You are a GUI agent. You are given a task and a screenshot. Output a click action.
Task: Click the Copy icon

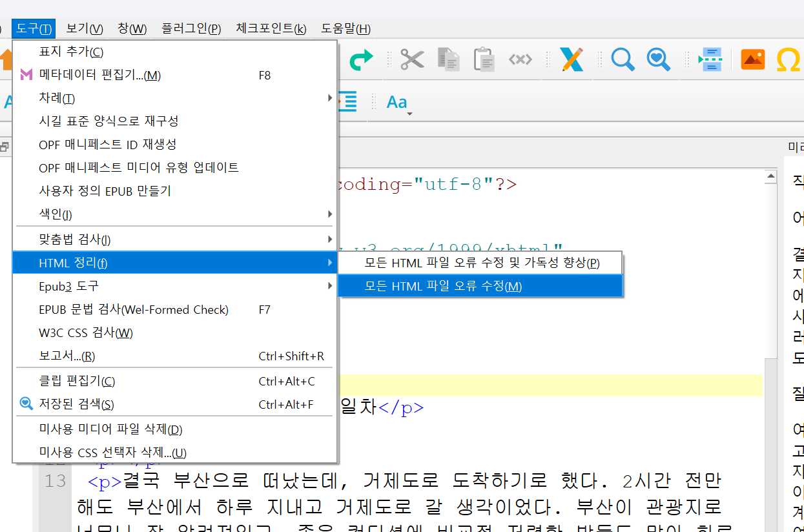coord(448,59)
